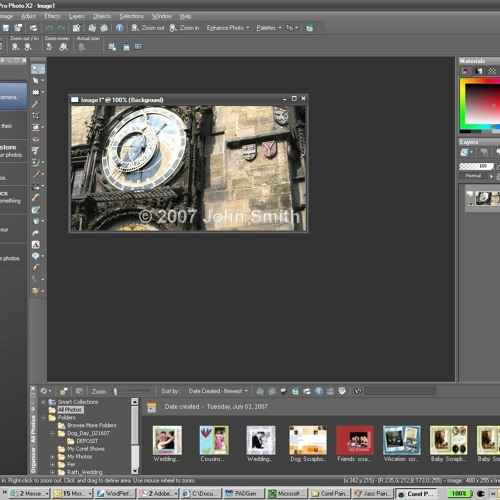Switch to the Swatches tab in Materials

492,71
